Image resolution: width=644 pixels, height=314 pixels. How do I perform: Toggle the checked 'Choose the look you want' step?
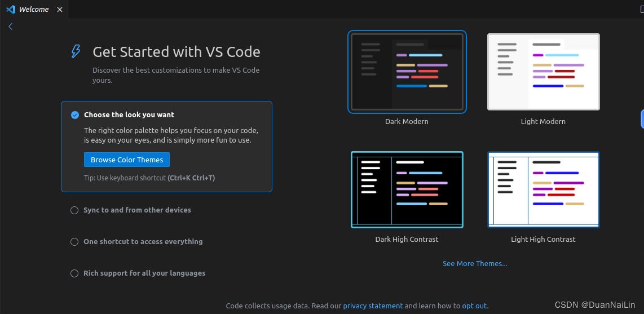[75, 115]
